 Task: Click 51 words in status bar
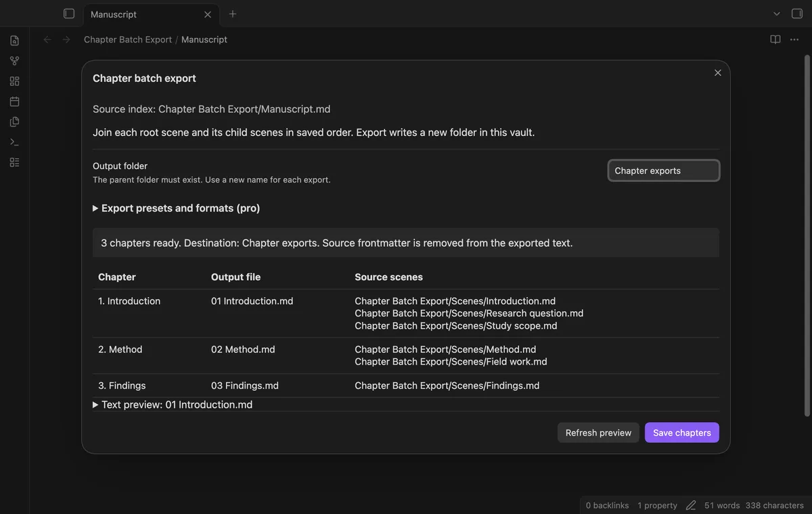pos(722,505)
